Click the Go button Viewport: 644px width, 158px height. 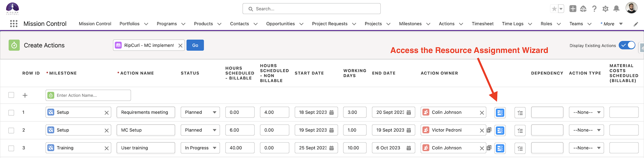195,45
